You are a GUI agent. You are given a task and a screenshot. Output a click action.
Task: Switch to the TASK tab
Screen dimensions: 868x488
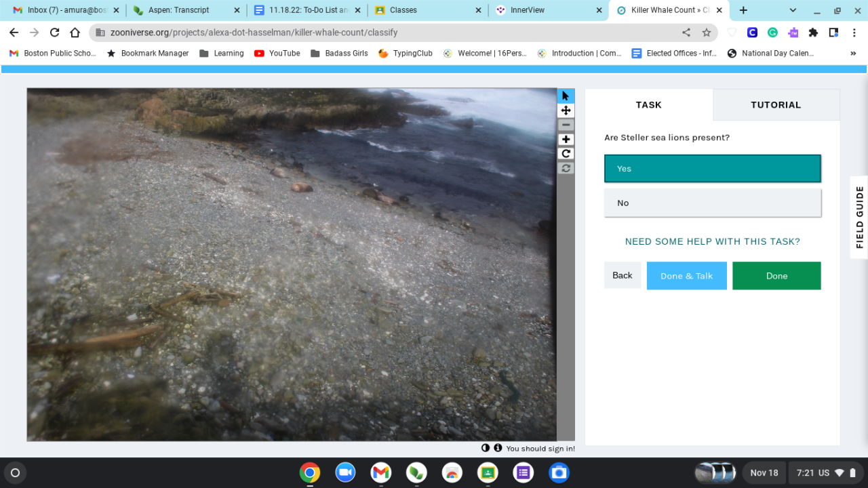tap(649, 105)
